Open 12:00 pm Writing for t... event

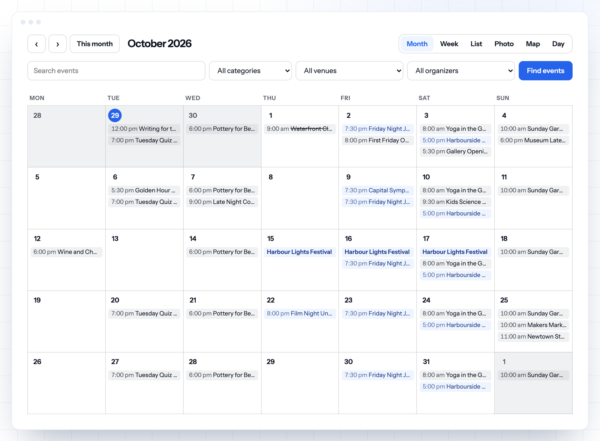tap(144, 129)
